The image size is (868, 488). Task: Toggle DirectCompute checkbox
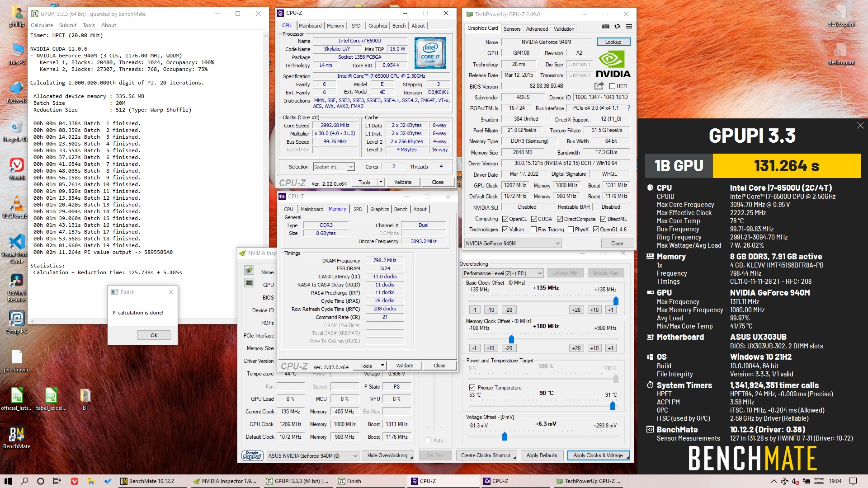coord(560,219)
